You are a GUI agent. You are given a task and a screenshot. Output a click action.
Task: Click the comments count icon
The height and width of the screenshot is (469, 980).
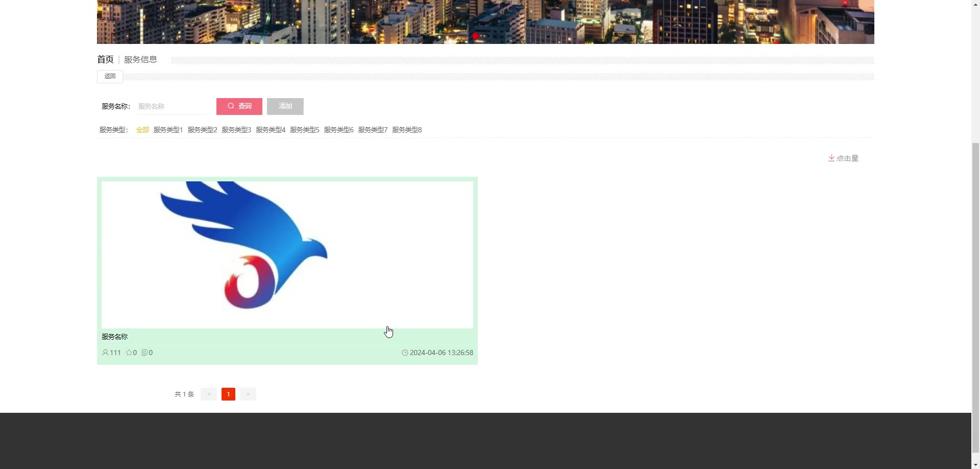coord(144,353)
